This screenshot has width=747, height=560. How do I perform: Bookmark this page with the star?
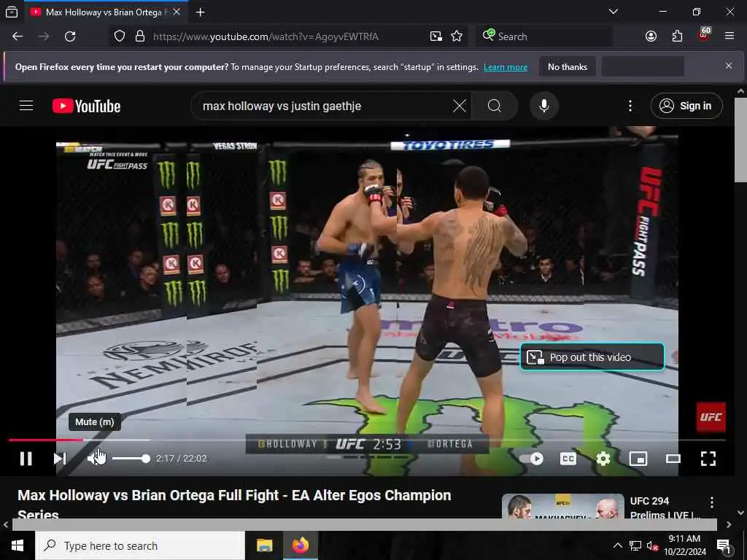tap(457, 36)
